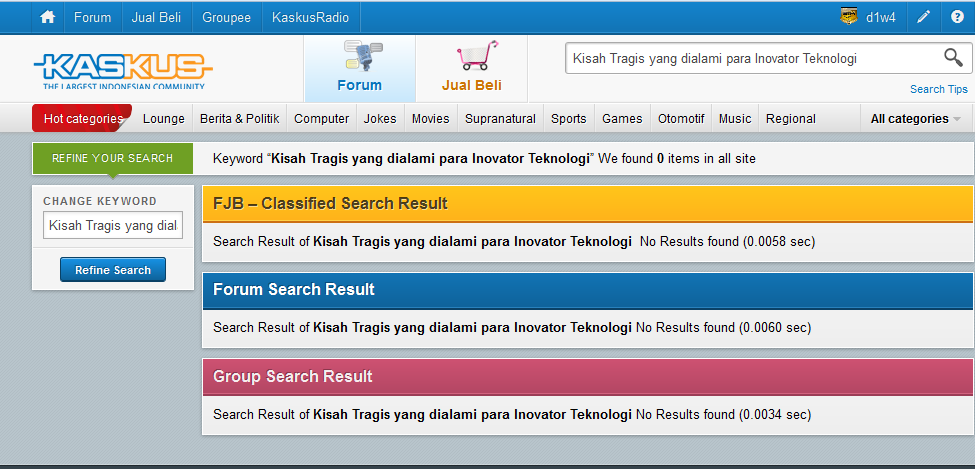This screenshot has width=975, height=469.
Task: Open the Otomotif category
Action: point(681,119)
